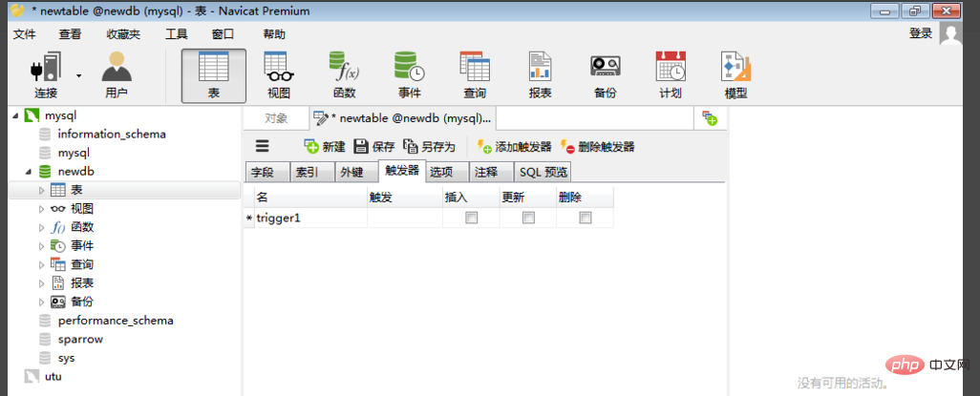Select performance_schema database in tree
980x396 pixels.
point(116,321)
